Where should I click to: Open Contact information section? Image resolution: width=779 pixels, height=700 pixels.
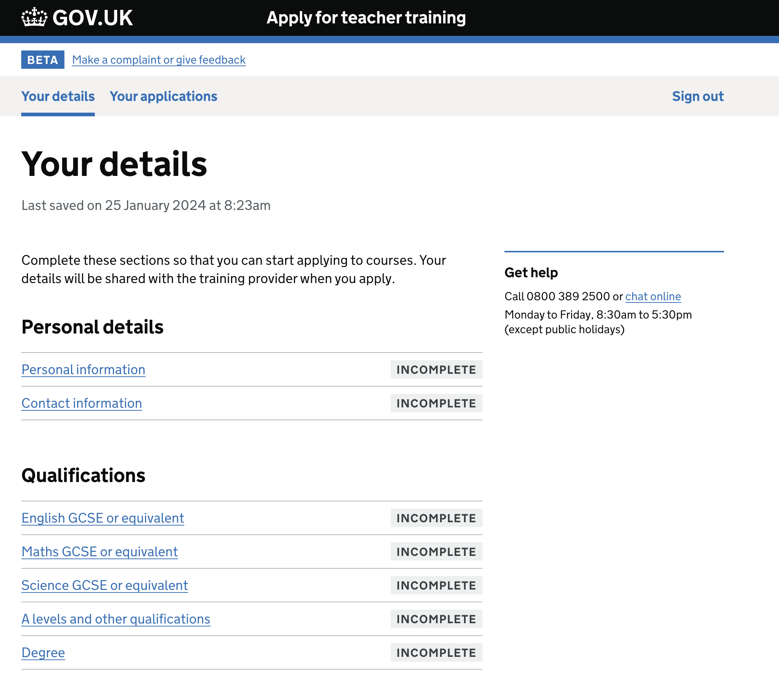point(82,403)
